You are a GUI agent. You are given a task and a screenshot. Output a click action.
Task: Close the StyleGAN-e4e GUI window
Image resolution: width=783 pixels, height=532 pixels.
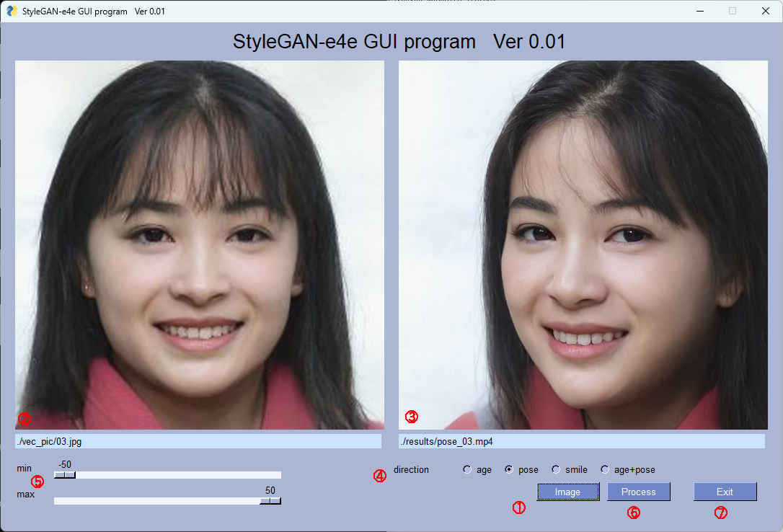[765, 11]
